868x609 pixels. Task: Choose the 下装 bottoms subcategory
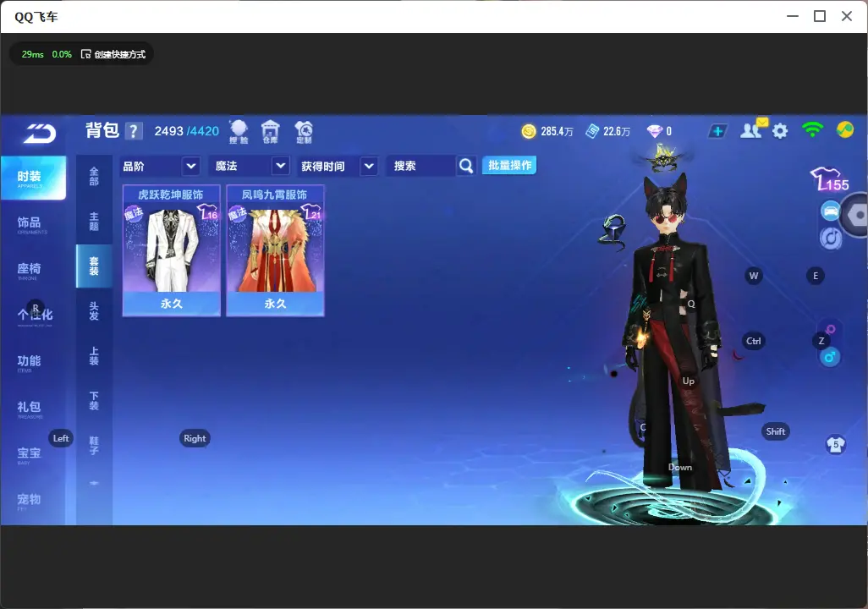(94, 401)
